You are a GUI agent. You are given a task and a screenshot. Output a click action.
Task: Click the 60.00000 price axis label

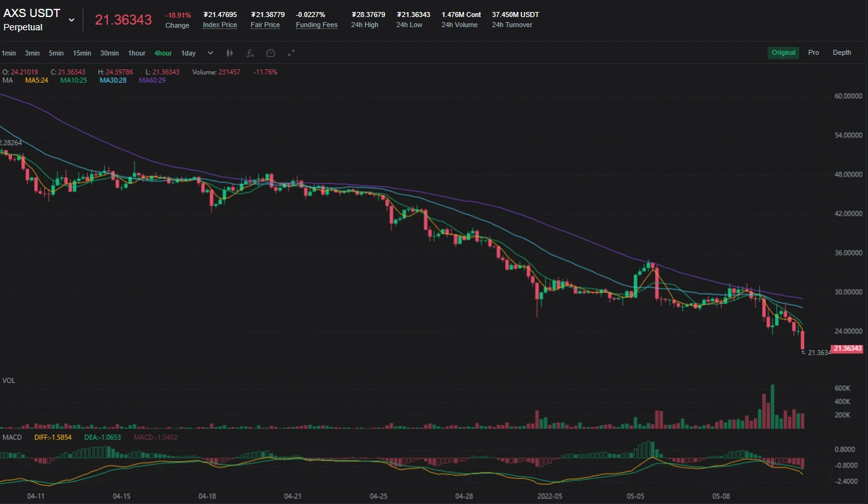[848, 97]
